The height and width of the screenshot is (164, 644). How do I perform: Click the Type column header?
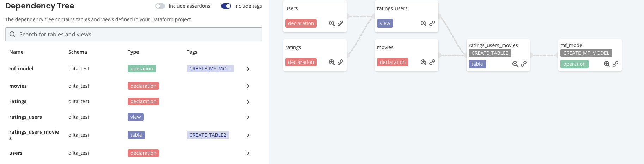coord(133,52)
